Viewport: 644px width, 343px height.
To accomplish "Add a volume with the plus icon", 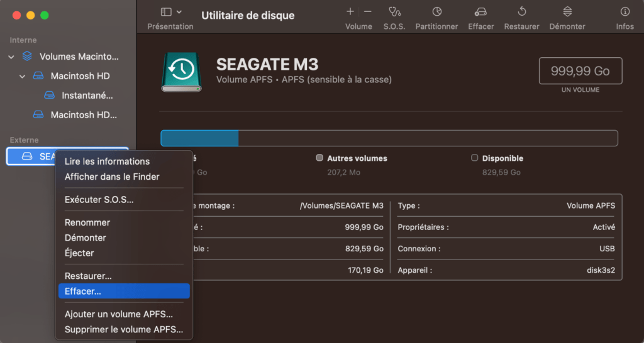I will click(350, 11).
